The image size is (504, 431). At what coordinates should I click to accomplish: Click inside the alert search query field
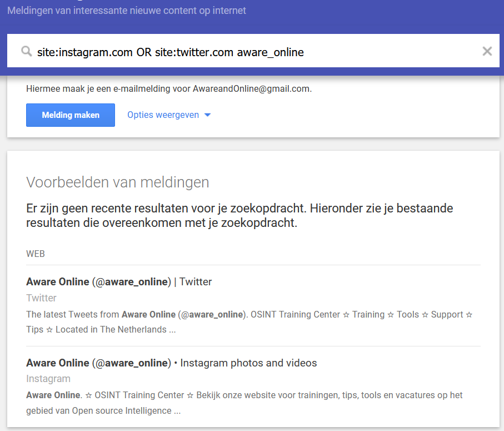[x=253, y=51]
